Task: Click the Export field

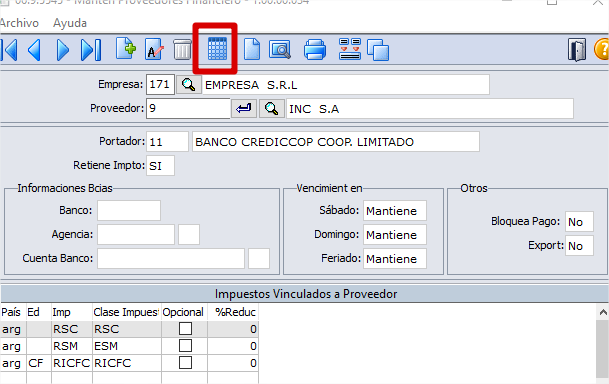Action: [579, 246]
